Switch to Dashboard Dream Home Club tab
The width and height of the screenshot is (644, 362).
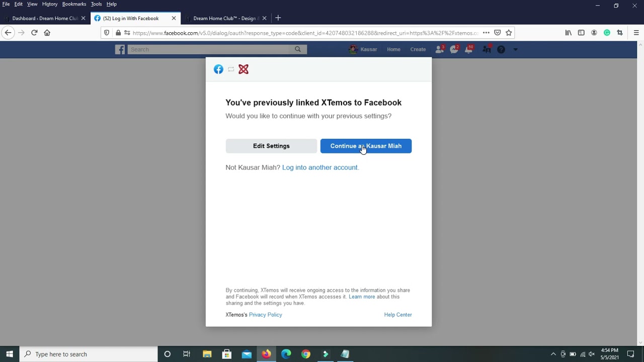click(x=45, y=18)
